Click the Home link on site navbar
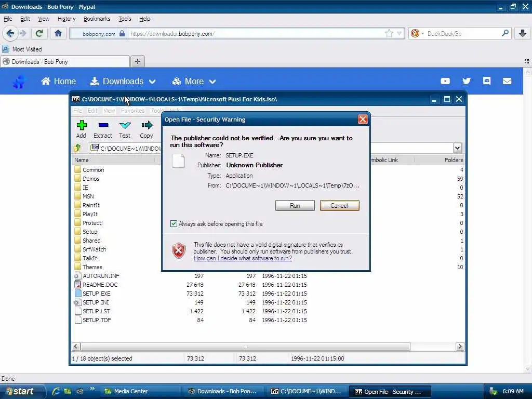This screenshot has width=532, height=399. point(58,81)
